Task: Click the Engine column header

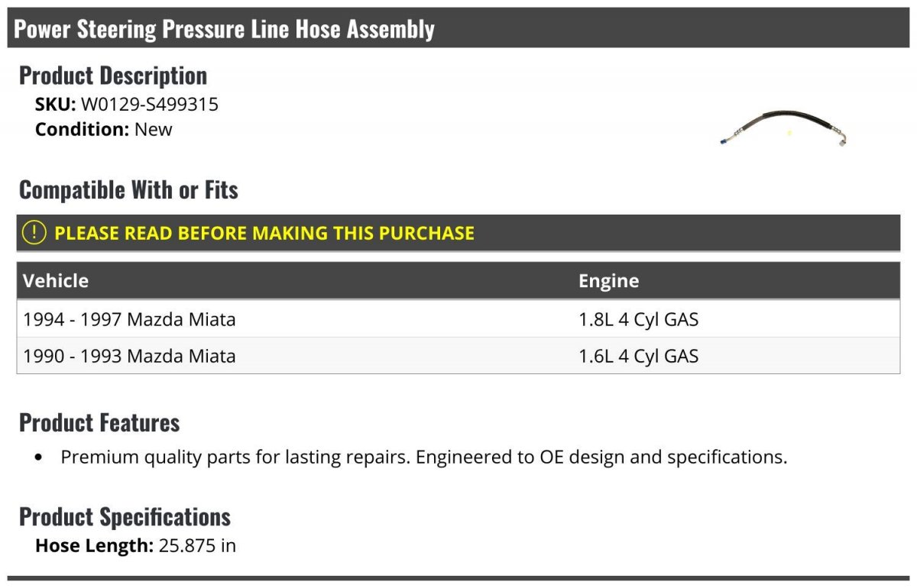Action: pos(608,280)
